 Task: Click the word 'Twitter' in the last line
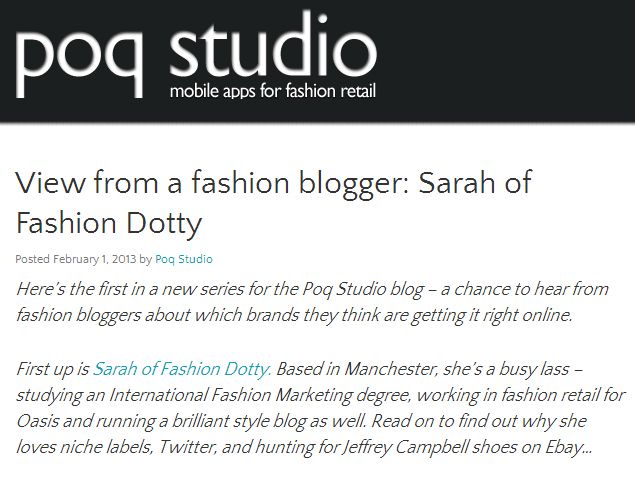(x=186, y=447)
